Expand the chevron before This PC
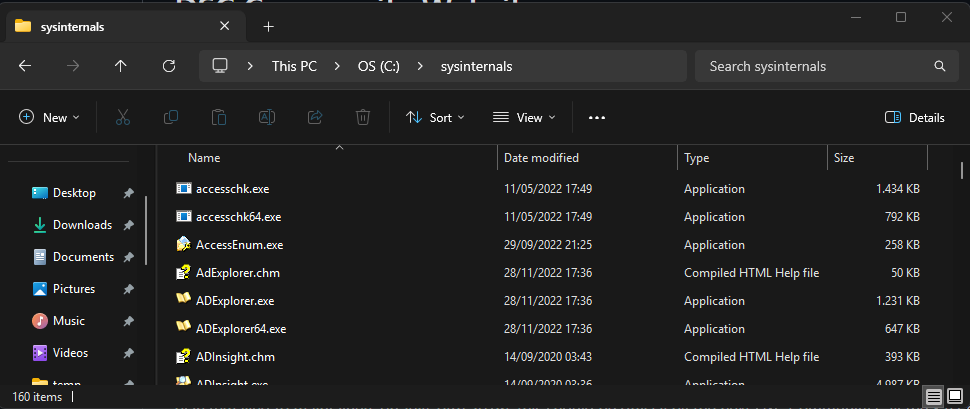This screenshot has height=409, width=970. pos(250,66)
